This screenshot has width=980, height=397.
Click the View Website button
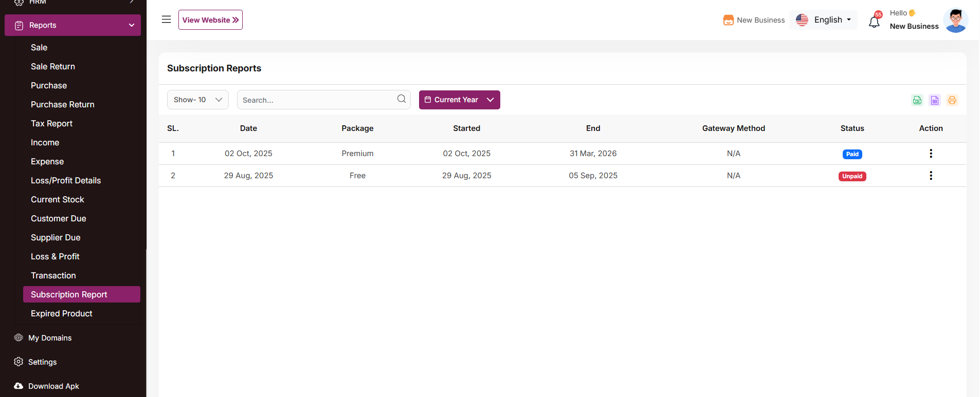coord(210,20)
